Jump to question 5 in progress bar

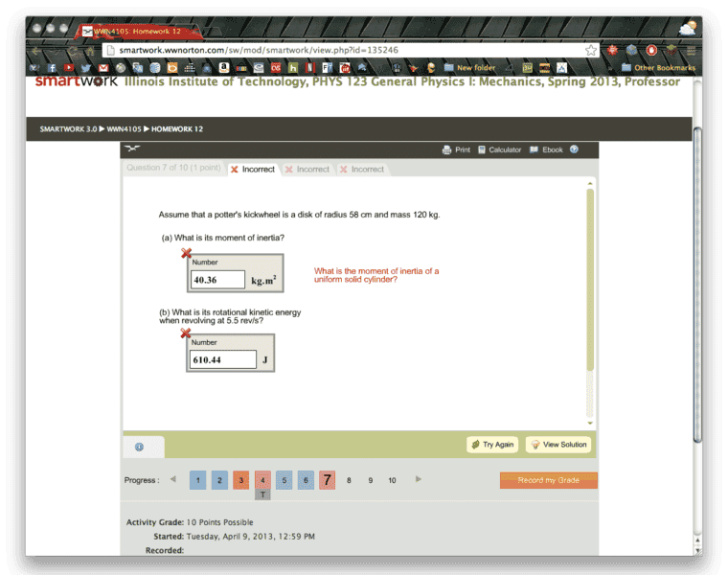click(284, 480)
